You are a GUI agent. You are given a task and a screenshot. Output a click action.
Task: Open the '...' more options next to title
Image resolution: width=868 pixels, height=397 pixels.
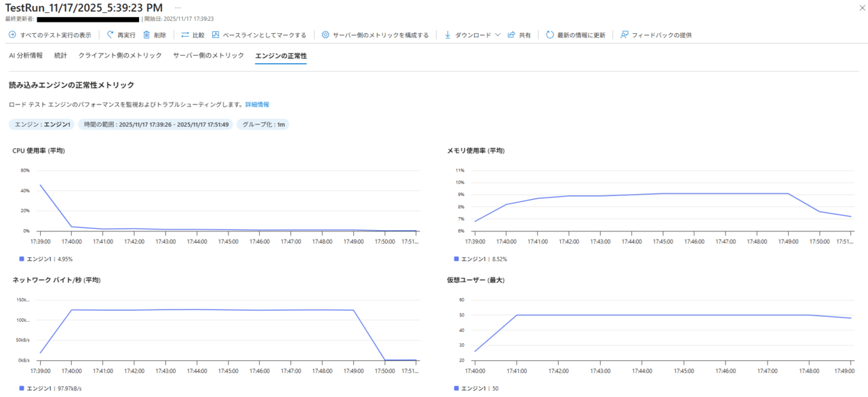click(178, 7)
